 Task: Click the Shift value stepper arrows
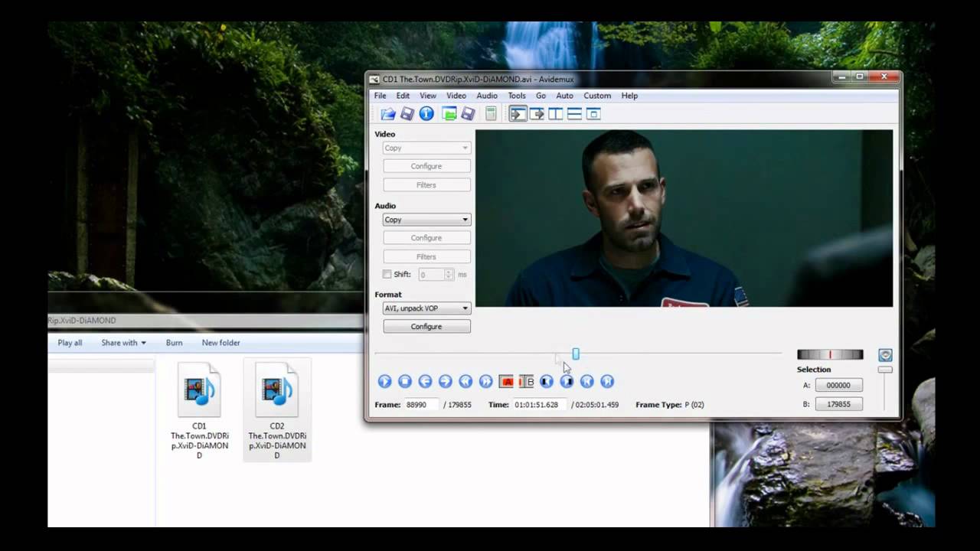[x=449, y=274]
